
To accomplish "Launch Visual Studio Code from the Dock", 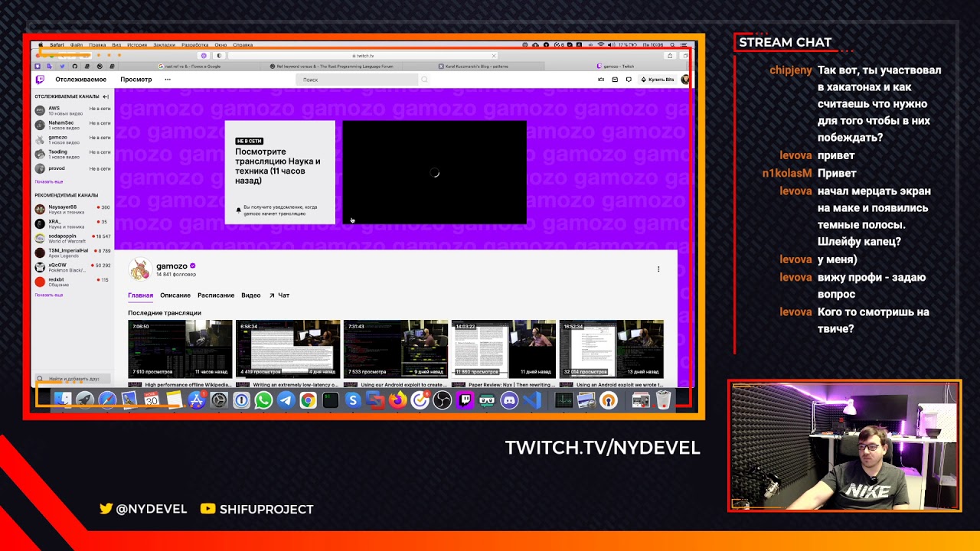I will (x=532, y=399).
